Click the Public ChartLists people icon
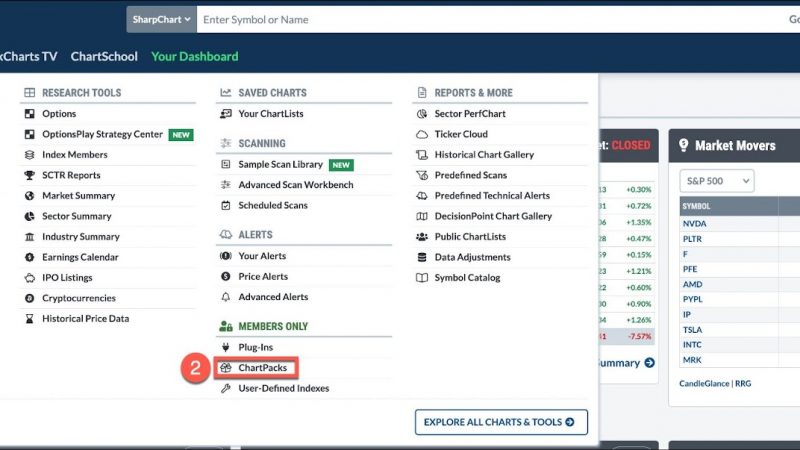The width and height of the screenshot is (800, 450). [422, 237]
